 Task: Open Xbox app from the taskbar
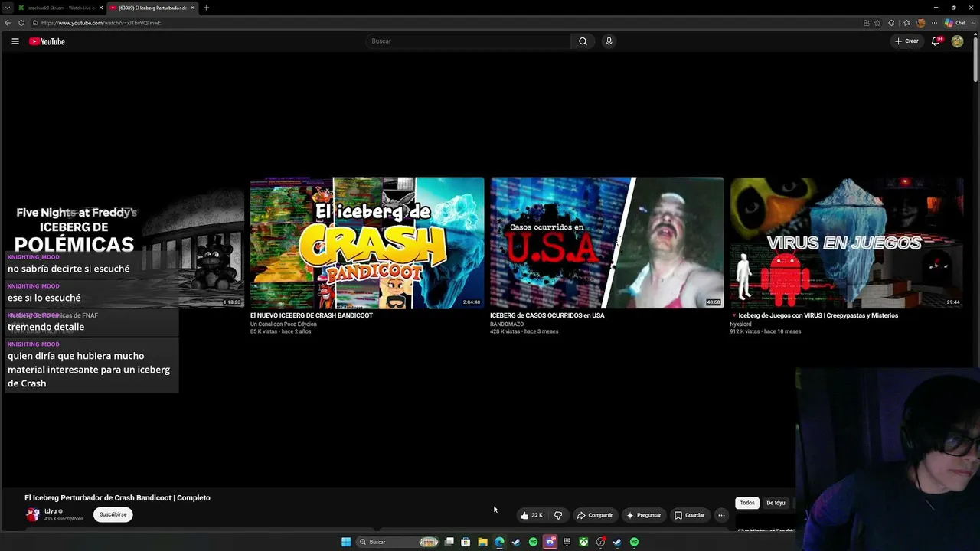583,542
